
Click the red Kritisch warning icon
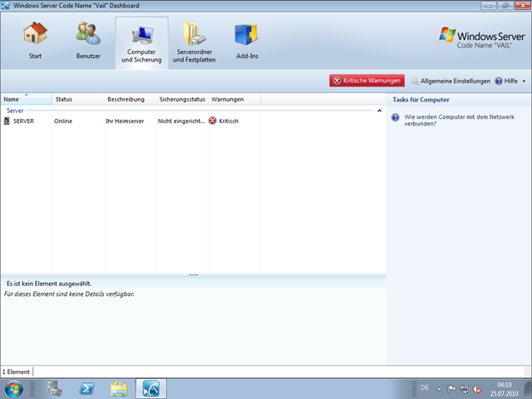(213, 121)
